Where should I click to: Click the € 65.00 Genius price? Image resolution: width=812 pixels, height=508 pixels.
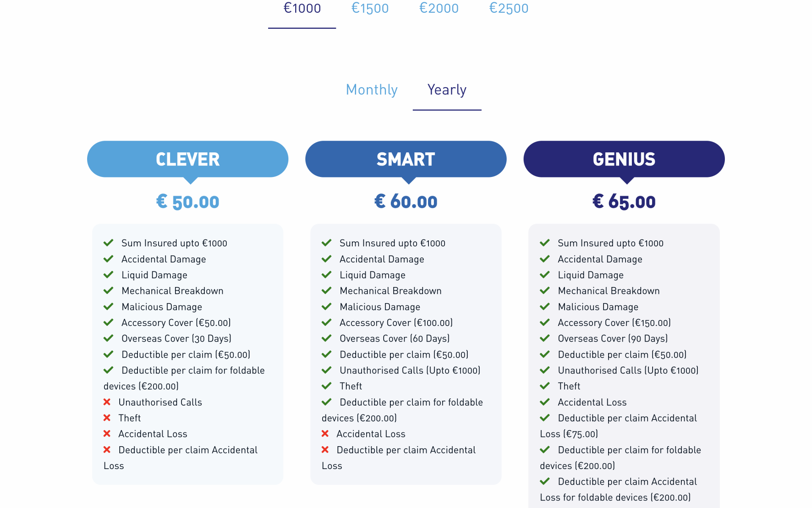coord(624,202)
